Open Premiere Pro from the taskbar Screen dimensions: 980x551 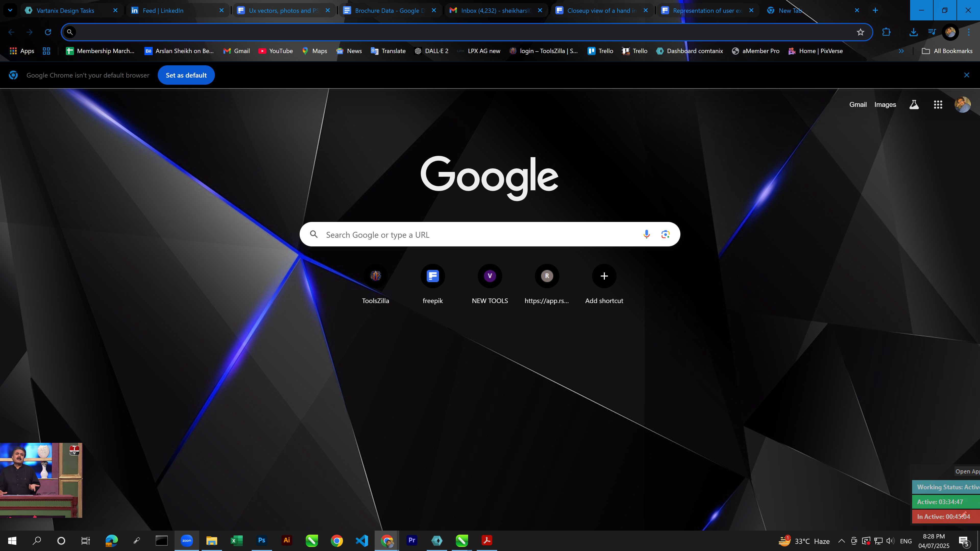coord(412,540)
